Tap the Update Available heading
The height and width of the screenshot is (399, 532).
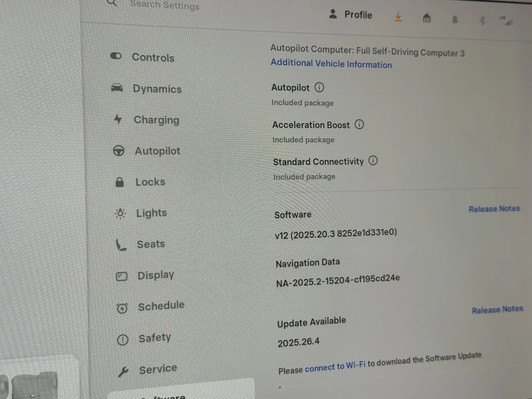click(312, 322)
